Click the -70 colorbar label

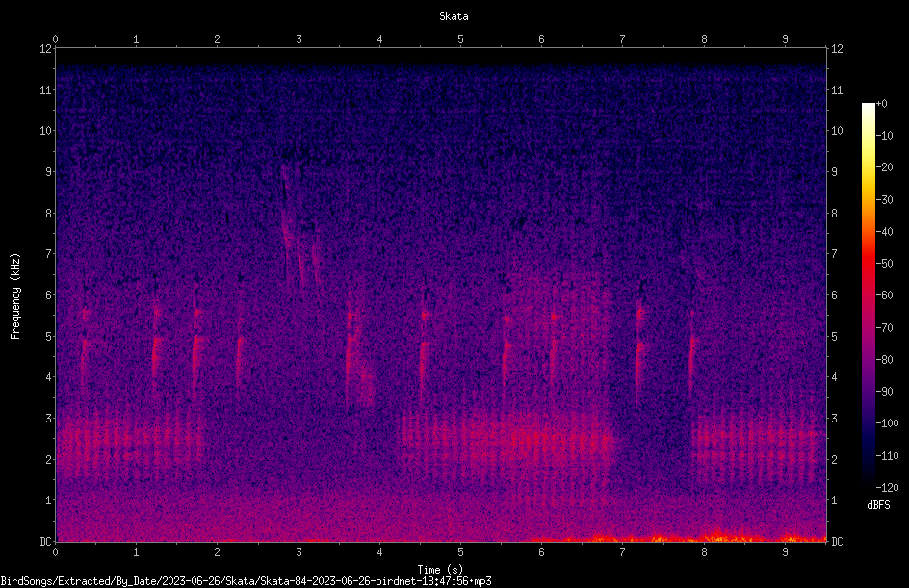coord(885,328)
